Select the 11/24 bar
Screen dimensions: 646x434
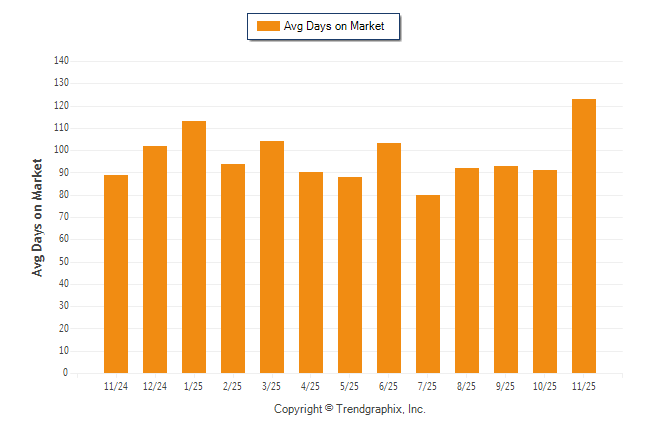(116, 274)
